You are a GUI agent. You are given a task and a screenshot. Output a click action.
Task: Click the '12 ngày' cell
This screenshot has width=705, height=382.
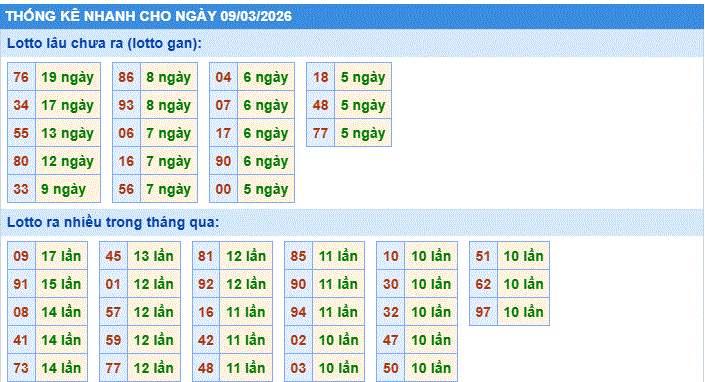(x=68, y=161)
